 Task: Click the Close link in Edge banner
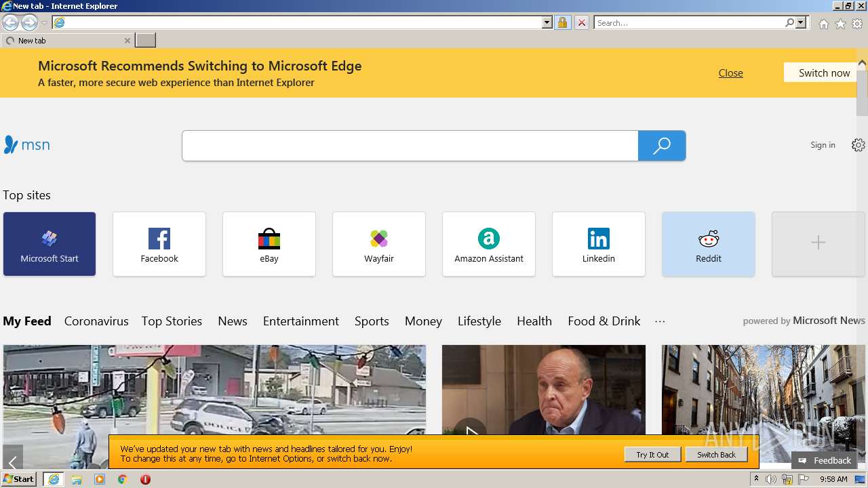(730, 73)
